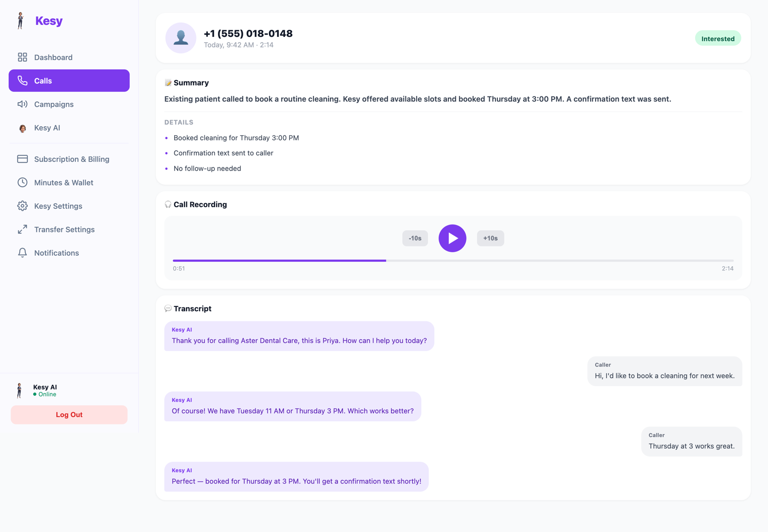
Task: Click the Subscription & Billing card icon
Action: [x=23, y=159]
